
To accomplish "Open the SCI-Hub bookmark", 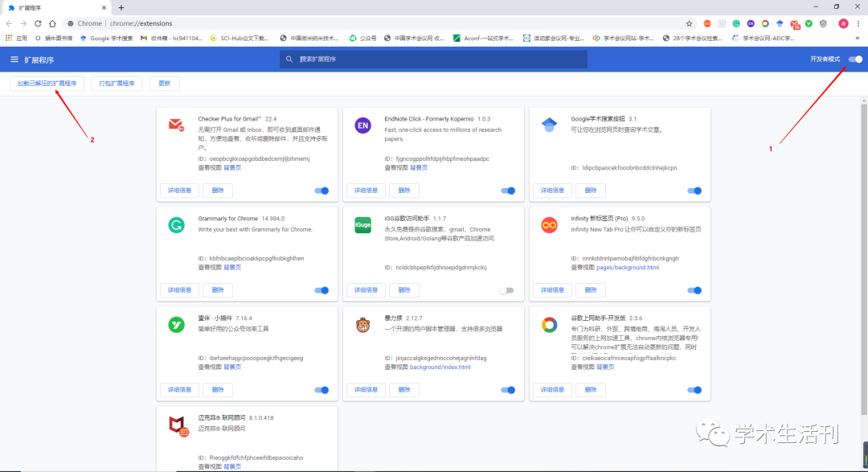I will click(240, 39).
